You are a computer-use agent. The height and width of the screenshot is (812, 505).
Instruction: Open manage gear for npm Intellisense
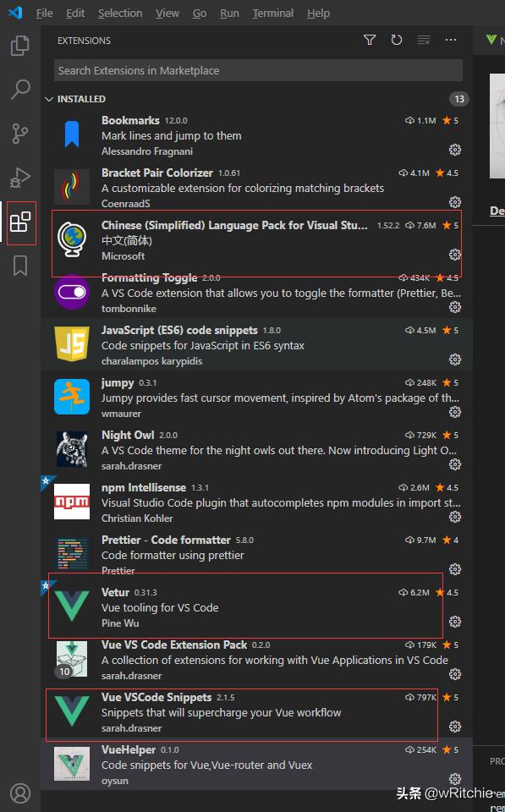pyautogui.click(x=455, y=517)
